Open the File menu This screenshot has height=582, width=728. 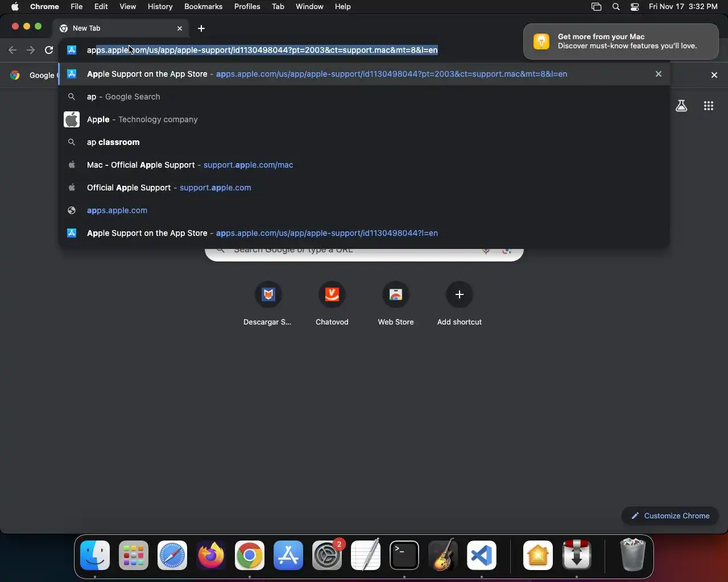[x=76, y=6]
